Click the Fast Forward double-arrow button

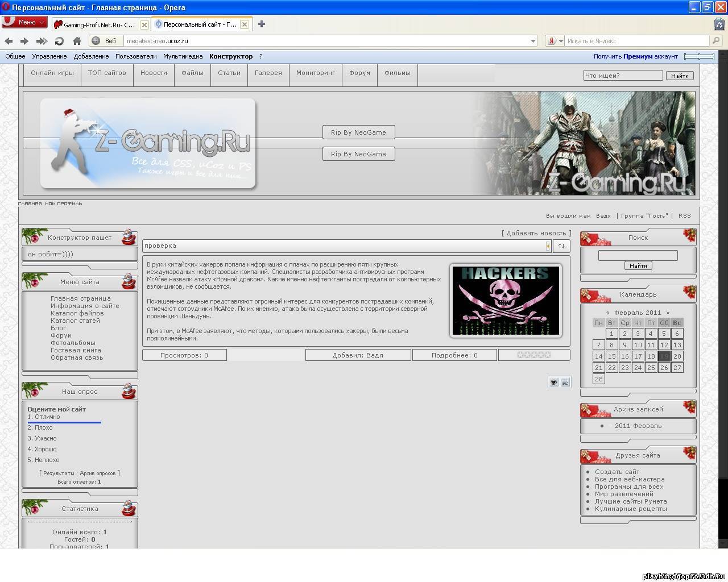(x=42, y=41)
